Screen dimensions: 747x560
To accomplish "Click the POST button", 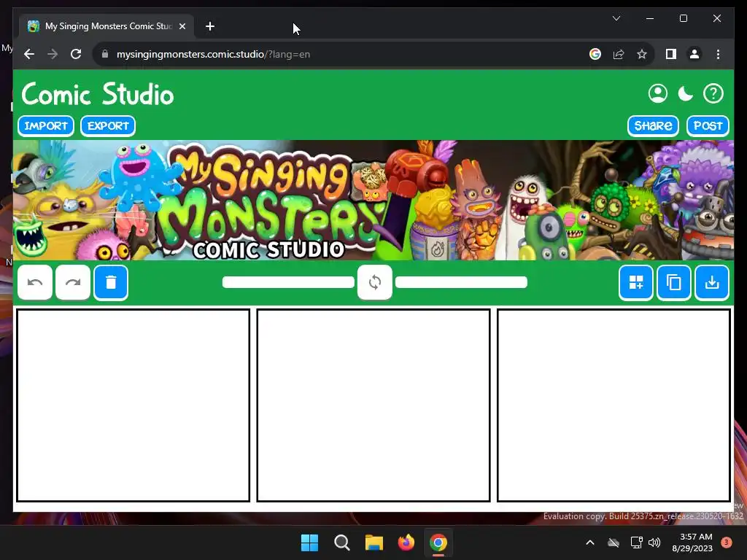I will pos(708,125).
